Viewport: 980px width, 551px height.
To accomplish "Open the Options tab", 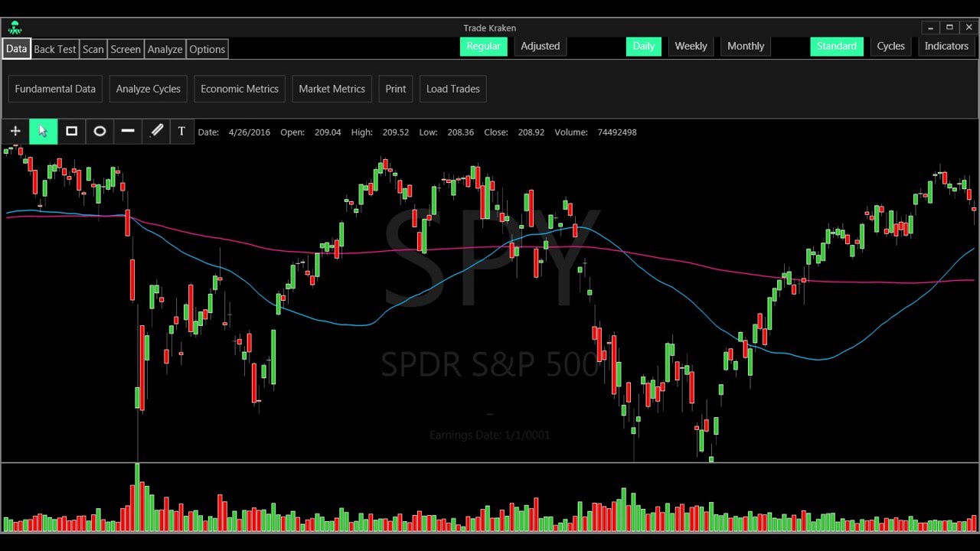I will coord(207,49).
